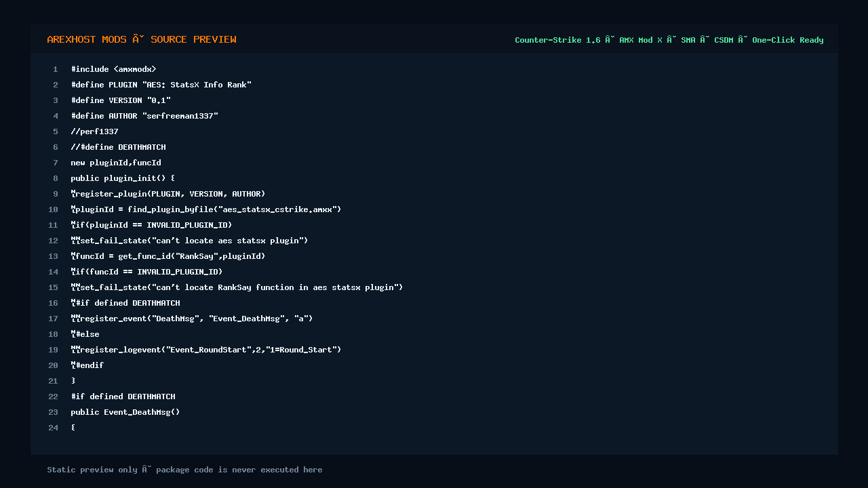This screenshot has width=868, height=488.
Task: Select the #else directive line
Action: pos(85,334)
